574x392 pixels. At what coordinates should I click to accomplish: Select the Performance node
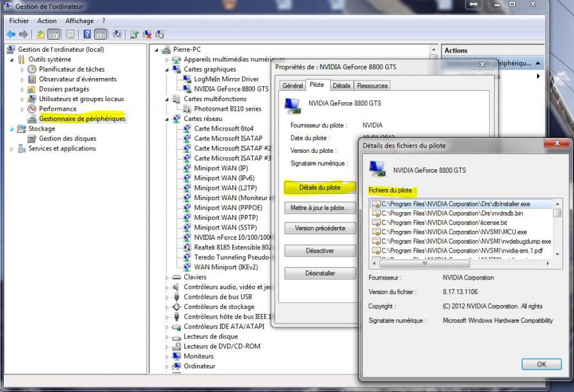click(x=58, y=109)
